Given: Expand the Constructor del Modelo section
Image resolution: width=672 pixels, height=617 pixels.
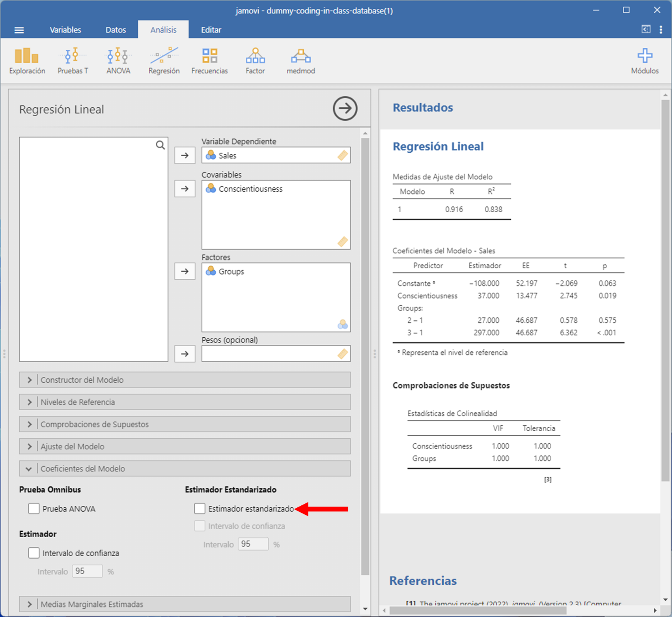Looking at the screenshot, I should pos(185,380).
